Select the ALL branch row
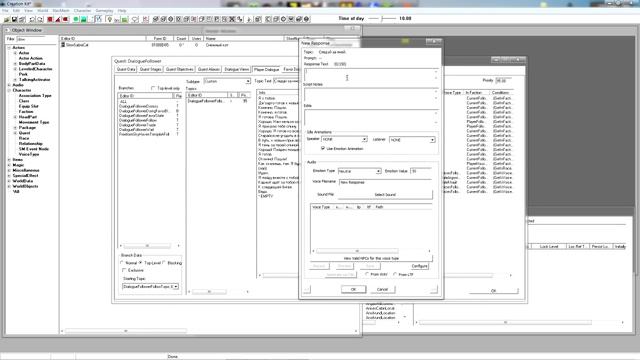640x360 pixels. click(x=123, y=102)
